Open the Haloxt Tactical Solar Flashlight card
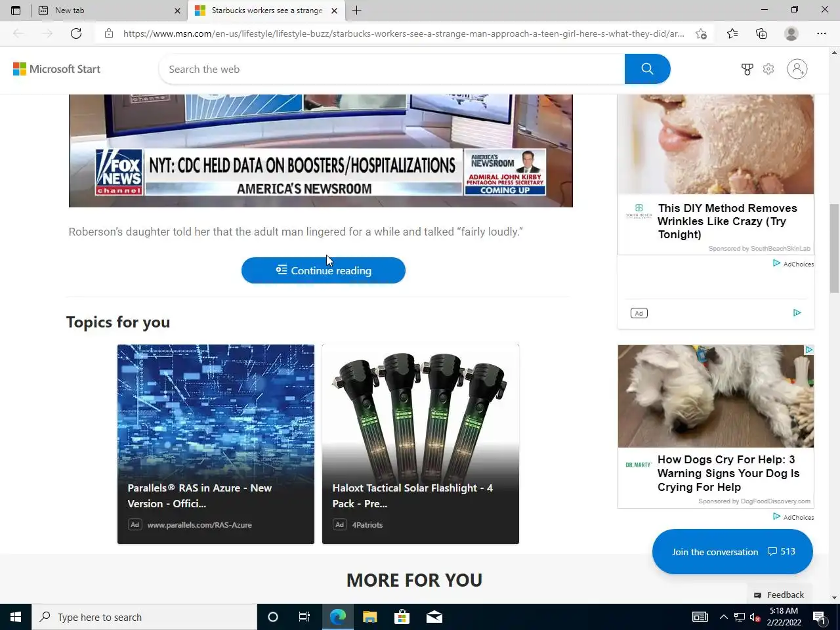840x630 pixels. 421,444
